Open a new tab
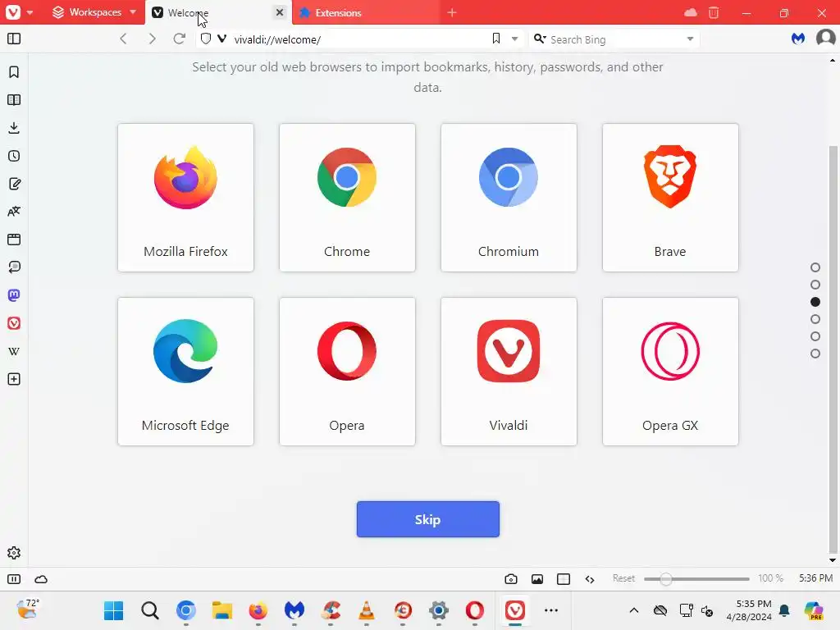This screenshot has width=840, height=630. coord(452,12)
